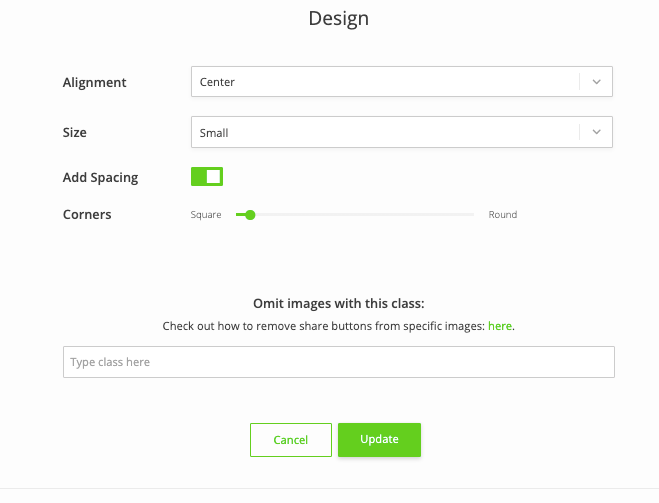Click the Square label beside the slider
659x503 pixels.
(x=206, y=215)
